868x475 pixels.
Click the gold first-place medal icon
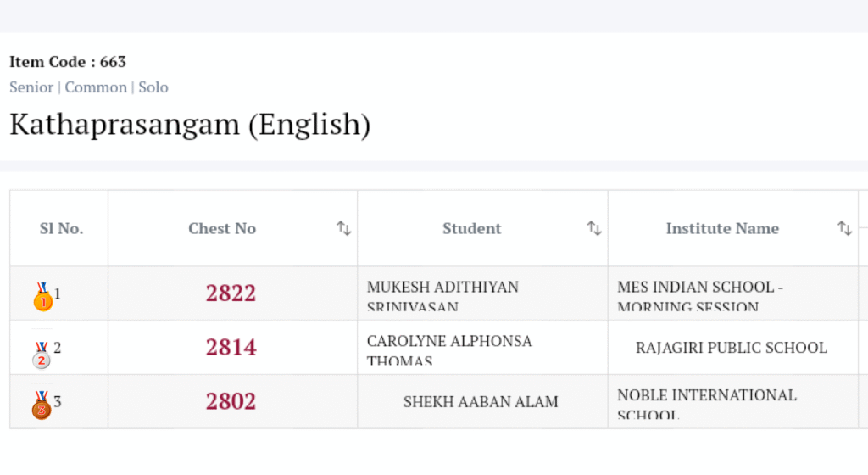click(42, 296)
